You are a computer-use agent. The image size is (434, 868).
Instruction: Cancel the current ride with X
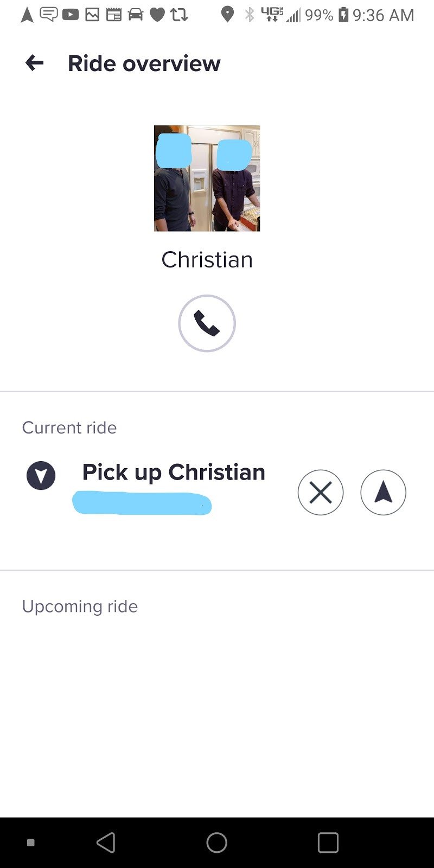321,493
